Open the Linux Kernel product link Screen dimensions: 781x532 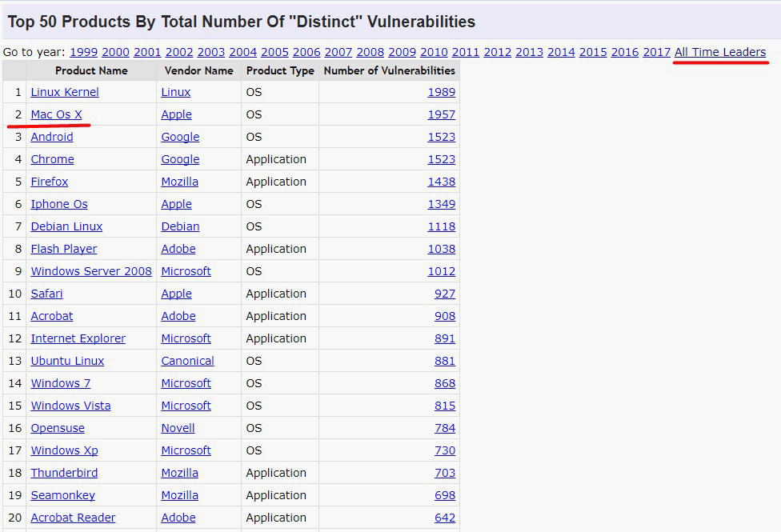point(65,92)
